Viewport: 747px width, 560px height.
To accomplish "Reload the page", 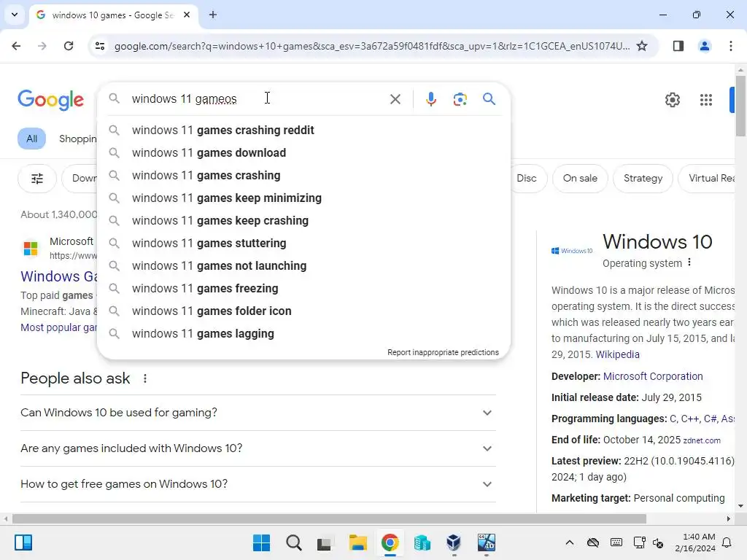I will pyautogui.click(x=69, y=46).
